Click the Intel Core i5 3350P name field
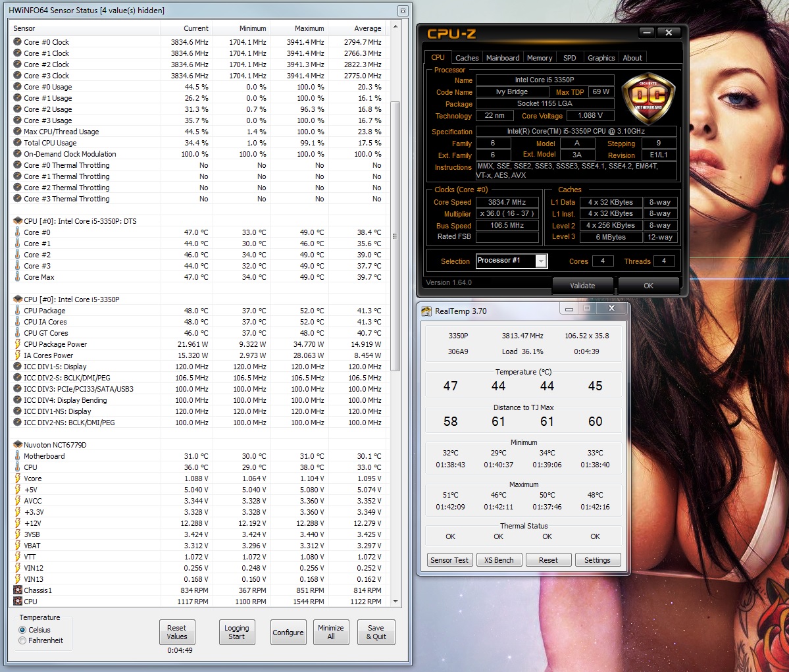The height and width of the screenshot is (672, 789). pyautogui.click(x=545, y=80)
